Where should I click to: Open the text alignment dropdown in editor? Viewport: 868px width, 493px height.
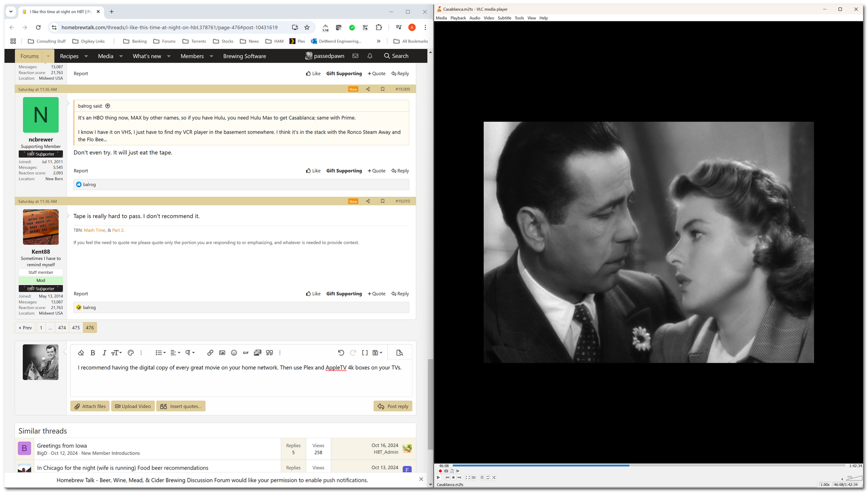(175, 353)
